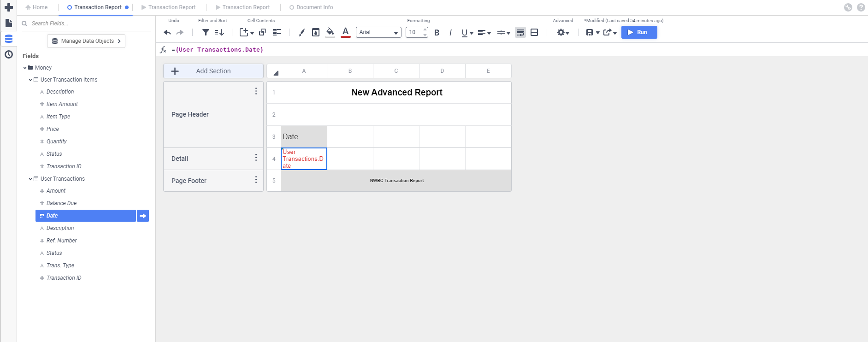Click Add Section button
This screenshot has width=868, height=342.
click(213, 71)
